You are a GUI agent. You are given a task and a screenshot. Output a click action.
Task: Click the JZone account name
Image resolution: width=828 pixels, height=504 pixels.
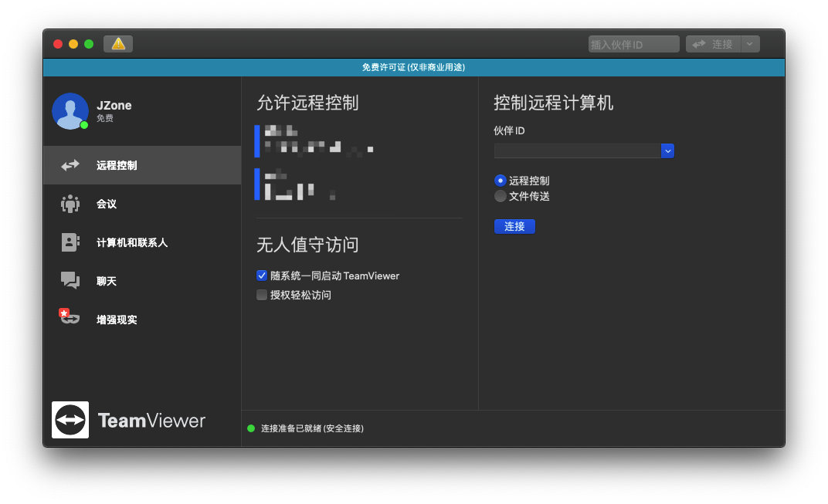[x=114, y=105]
